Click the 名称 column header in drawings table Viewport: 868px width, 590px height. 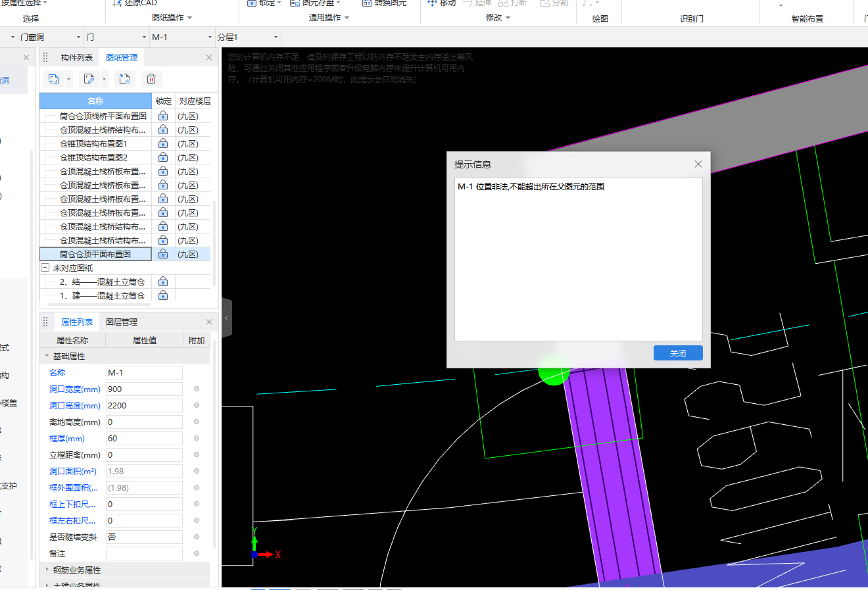pyautogui.click(x=95, y=101)
